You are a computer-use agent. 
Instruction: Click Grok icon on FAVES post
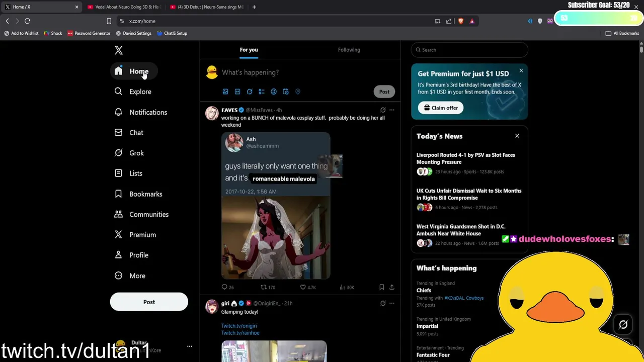click(x=383, y=110)
